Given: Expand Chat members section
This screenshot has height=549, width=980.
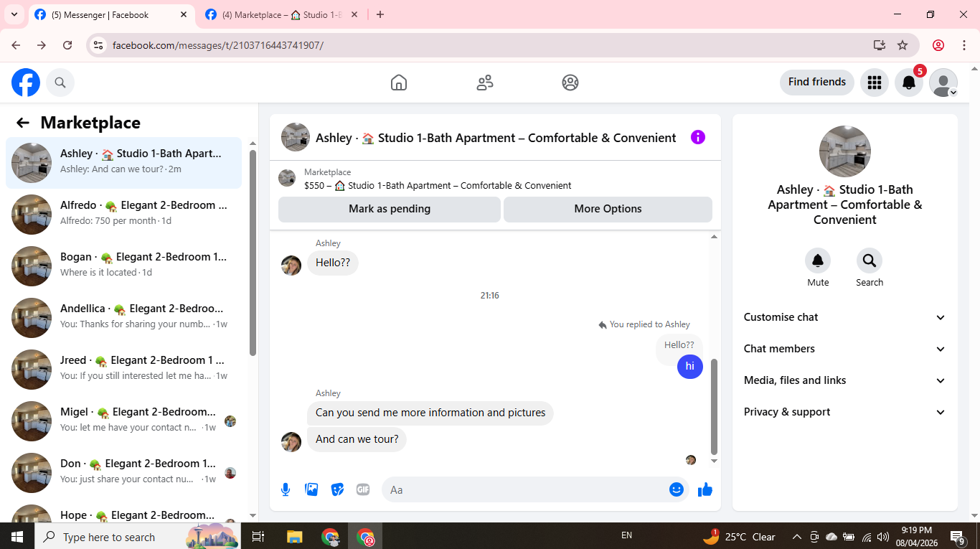Looking at the screenshot, I should tap(845, 349).
